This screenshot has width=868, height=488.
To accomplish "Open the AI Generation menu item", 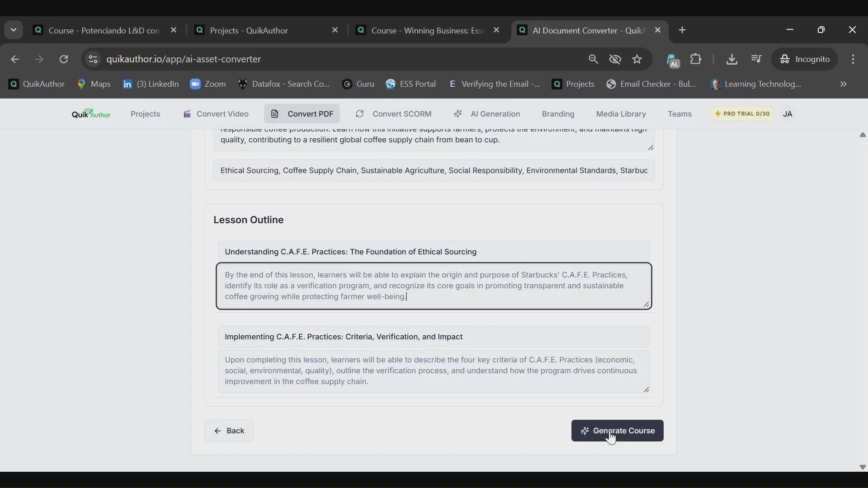I will click(x=487, y=114).
